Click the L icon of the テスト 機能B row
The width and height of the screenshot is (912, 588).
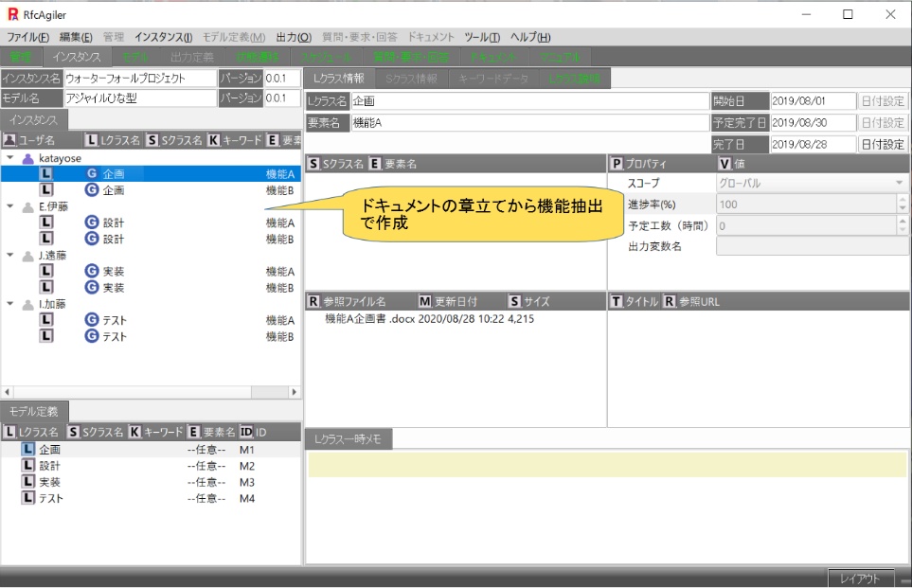45,336
